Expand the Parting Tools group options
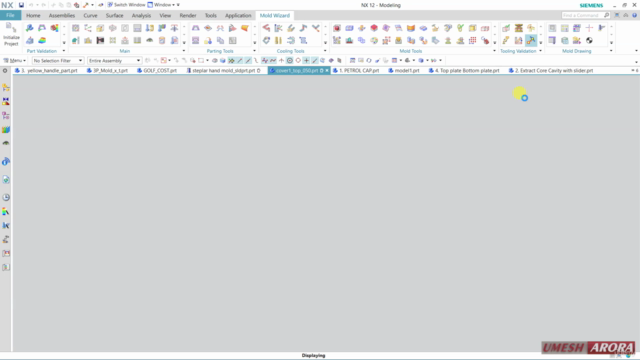The width and height of the screenshot is (640, 360). coord(255,51)
